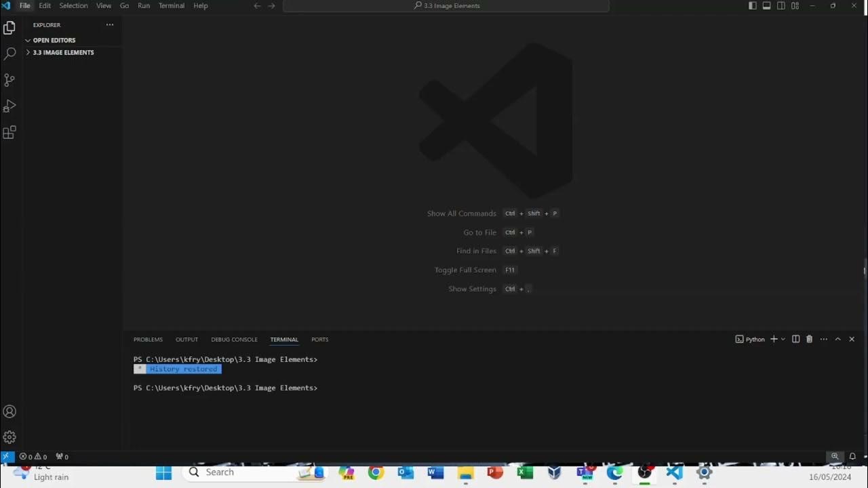This screenshot has height=488, width=868.
Task: Go back with the navigation arrow
Action: [257, 5]
